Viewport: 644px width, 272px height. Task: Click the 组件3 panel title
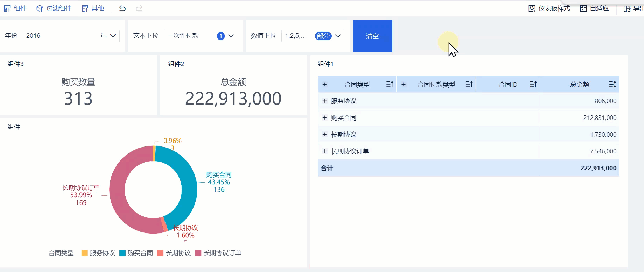[16, 64]
